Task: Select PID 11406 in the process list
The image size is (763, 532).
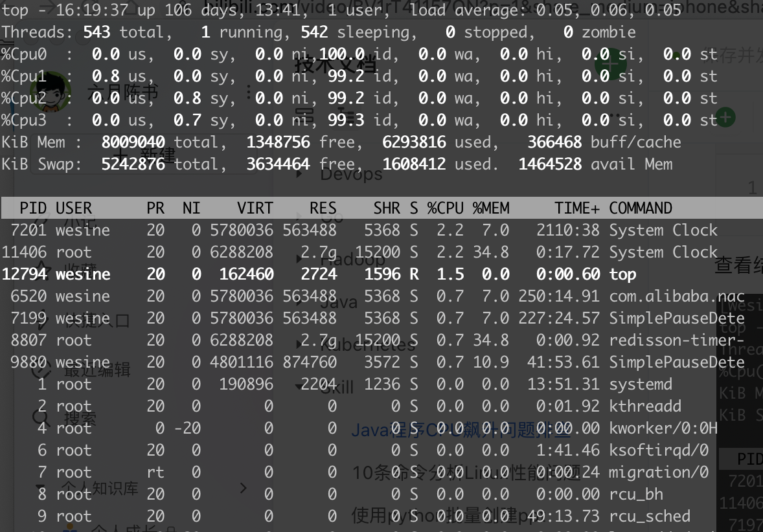Action: point(25,252)
